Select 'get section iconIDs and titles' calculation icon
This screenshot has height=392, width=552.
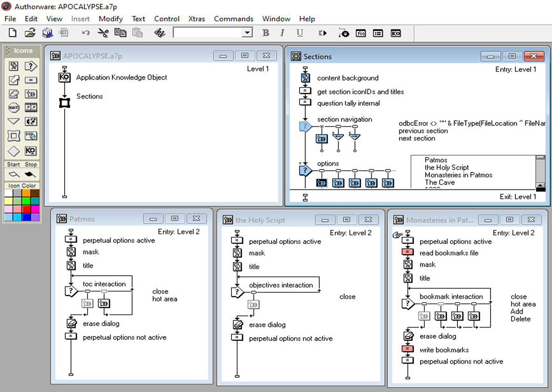[x=305, y=91]
